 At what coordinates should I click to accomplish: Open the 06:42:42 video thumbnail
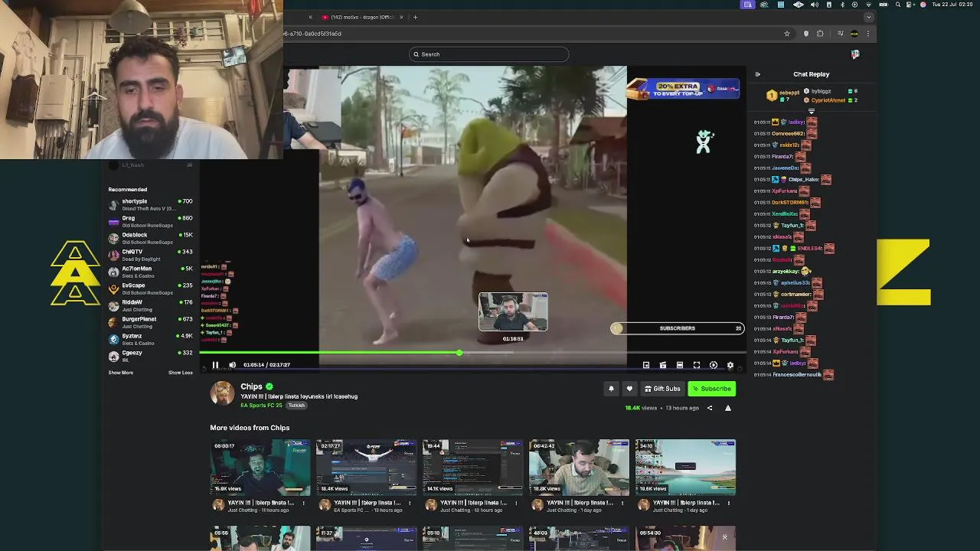click(579, 468)
